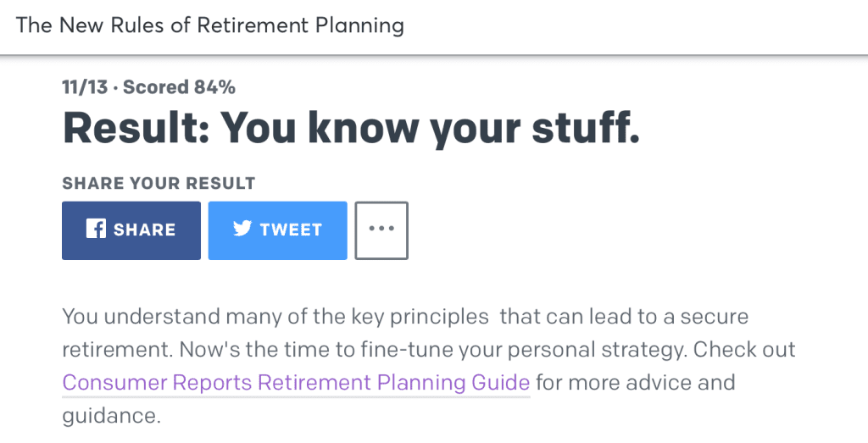Click "for more advice and" text
The width and height of the screenshot is (868, 443).
click(x=635, y=382)
